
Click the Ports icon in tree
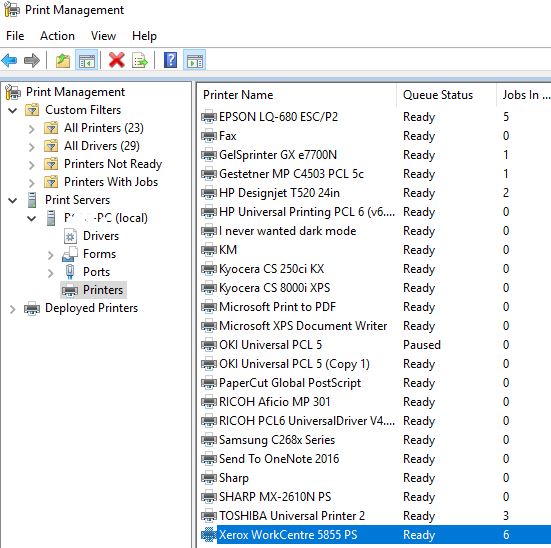tap(70, 272)
